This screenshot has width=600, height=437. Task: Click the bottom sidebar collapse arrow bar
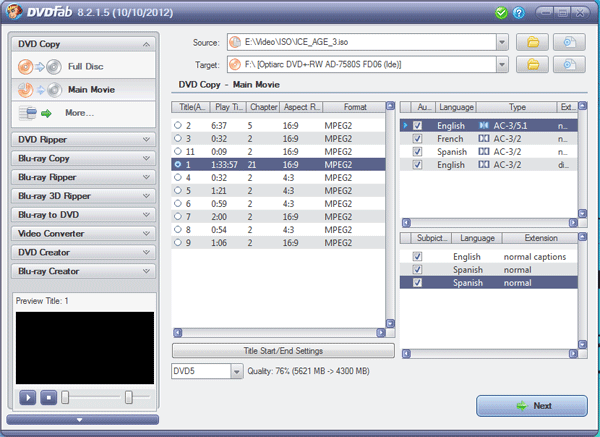83,420
